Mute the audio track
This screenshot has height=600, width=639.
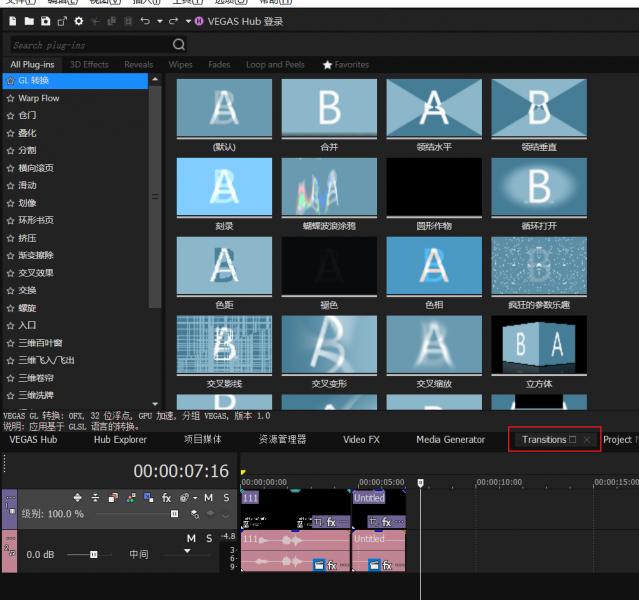pos(191,539)
